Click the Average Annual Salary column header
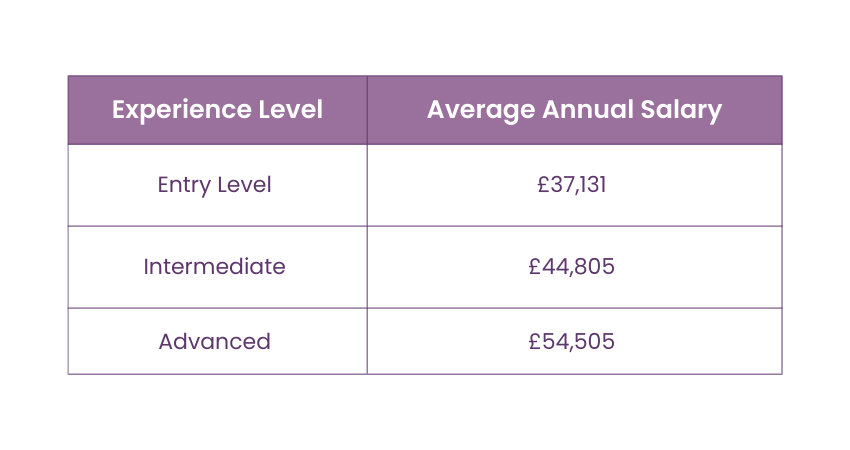This screenshot has height=450, width=850. (x=574, y=110)
